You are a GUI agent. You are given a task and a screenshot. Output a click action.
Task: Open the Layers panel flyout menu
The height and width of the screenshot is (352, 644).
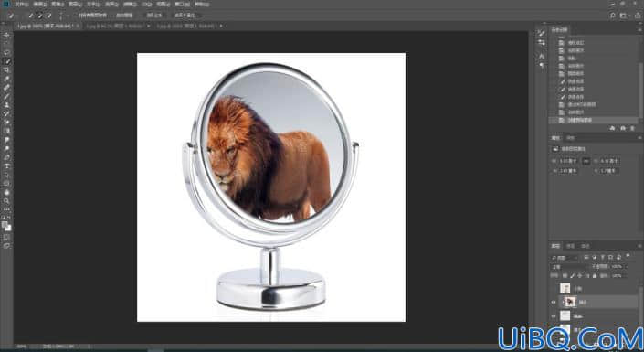click(x=640, y=246)
